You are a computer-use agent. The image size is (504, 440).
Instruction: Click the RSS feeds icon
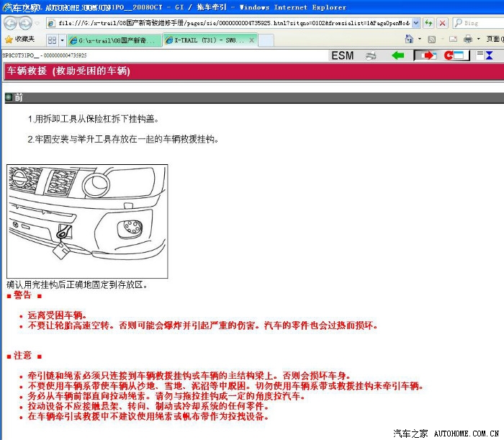(431, 40)
